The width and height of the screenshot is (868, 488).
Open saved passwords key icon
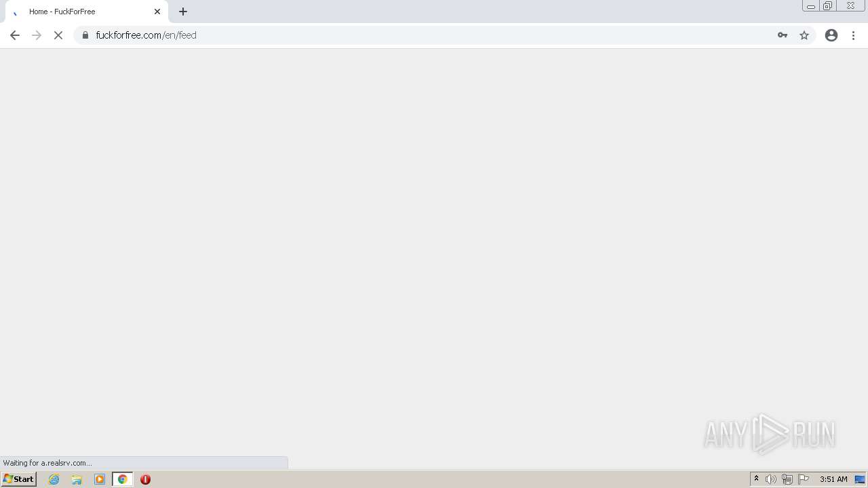[783, 35]
